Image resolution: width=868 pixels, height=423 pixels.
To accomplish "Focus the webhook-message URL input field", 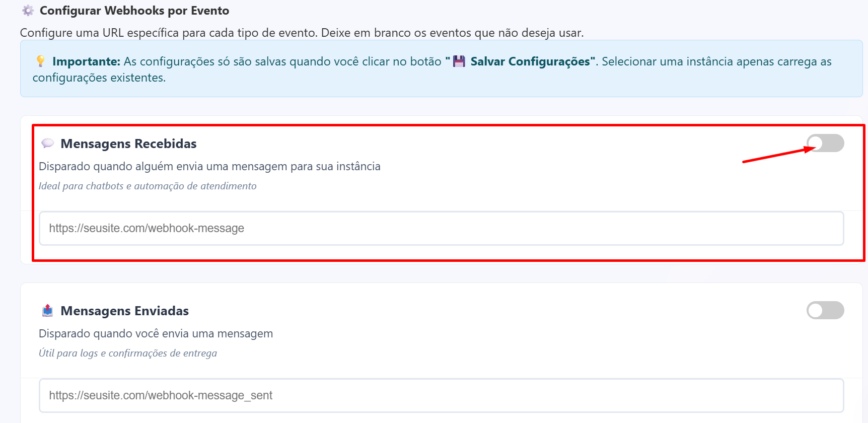I will (441, 228).
